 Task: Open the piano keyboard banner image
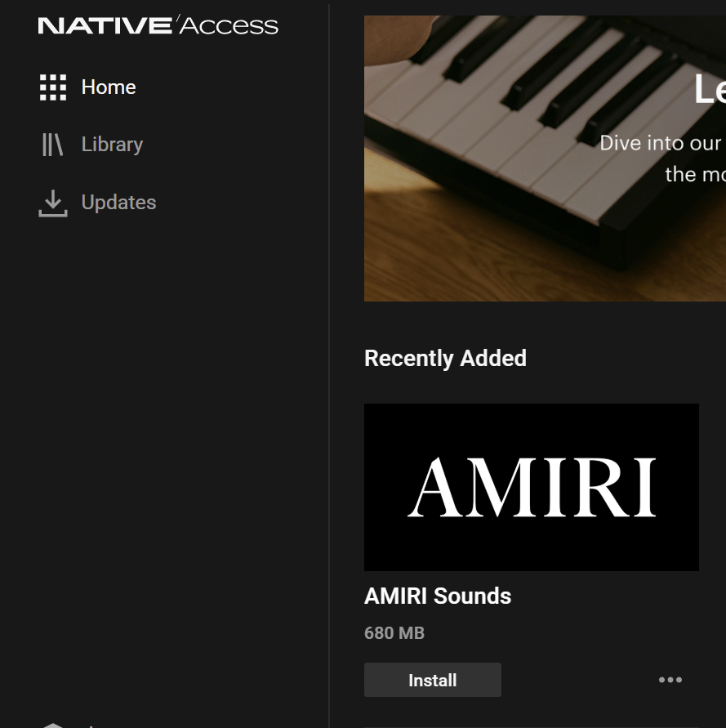pos(545,159)
